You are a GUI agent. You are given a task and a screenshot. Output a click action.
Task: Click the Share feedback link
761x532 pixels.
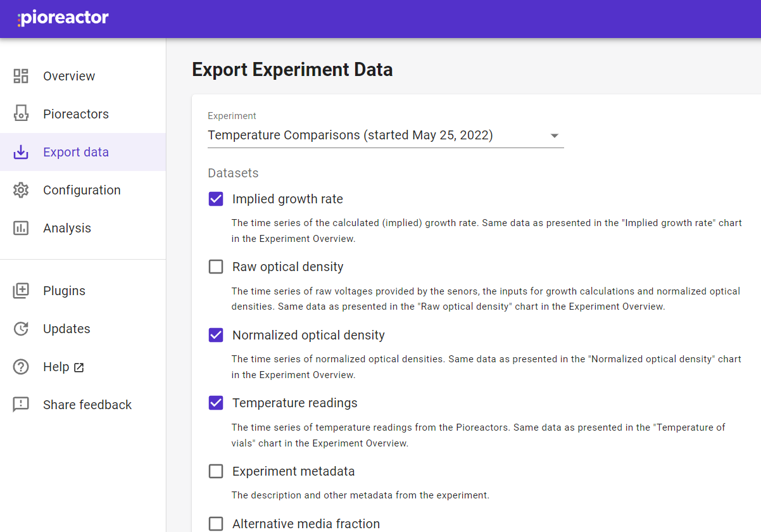click(x=83, y=405)
